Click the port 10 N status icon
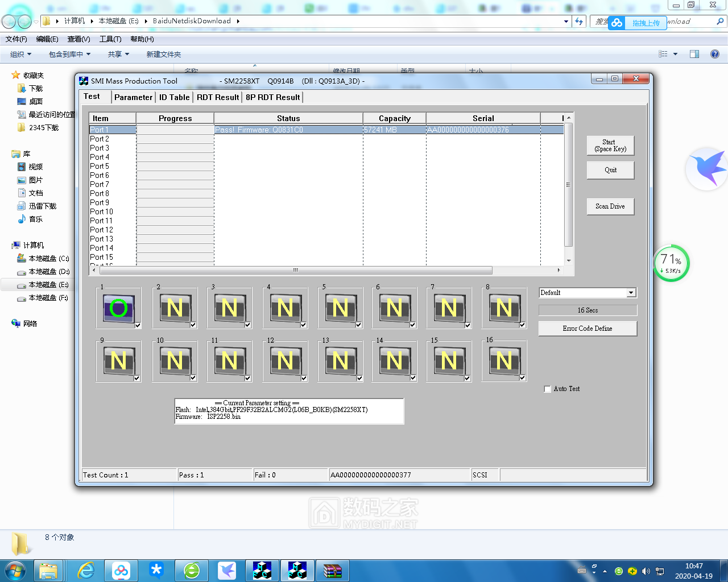Viewport: 728px width, 582px height. click(x=175, y=361)
